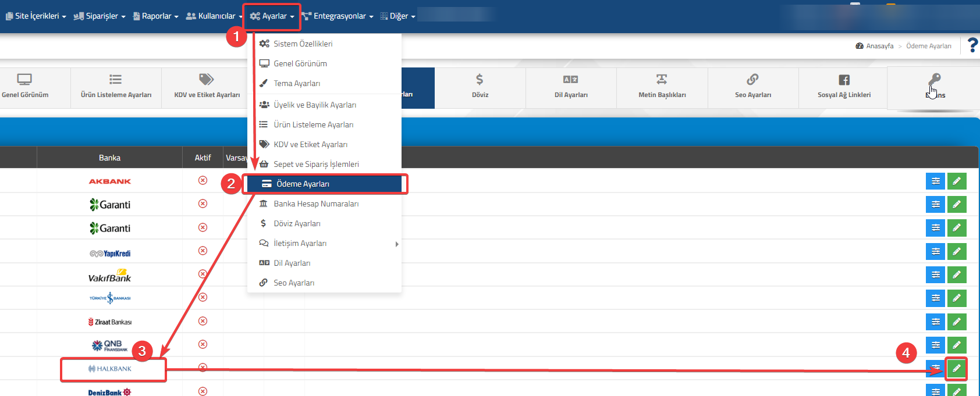Choose Seo Ayarları in the dropdown menu
The image size is (980, 396).
[x=324, y=283]
